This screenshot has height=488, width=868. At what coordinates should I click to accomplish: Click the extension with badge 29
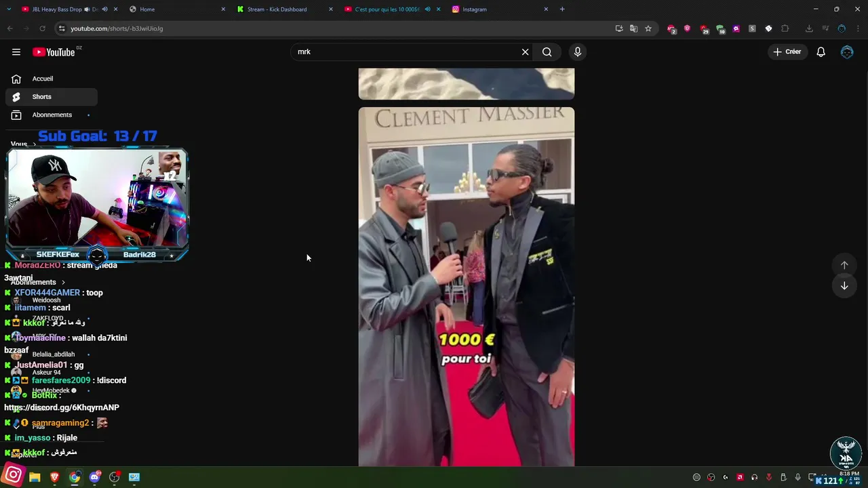click(x=704, y=28)
